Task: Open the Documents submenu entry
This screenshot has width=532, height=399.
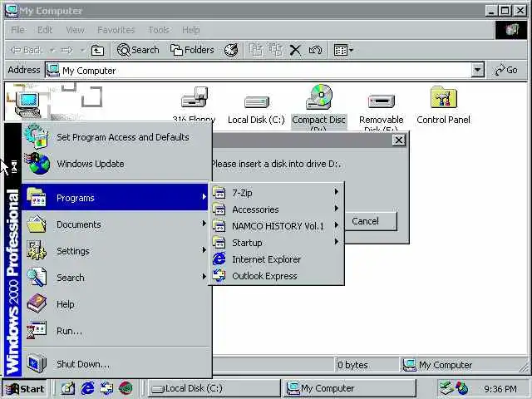Action: pyautogui.click(x=116, y=224)
